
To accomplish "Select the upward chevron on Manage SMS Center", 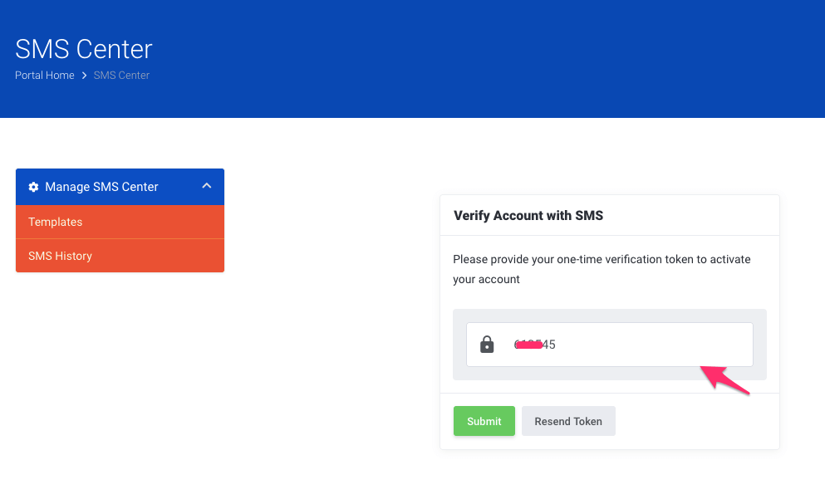I will tap(206, 187).
